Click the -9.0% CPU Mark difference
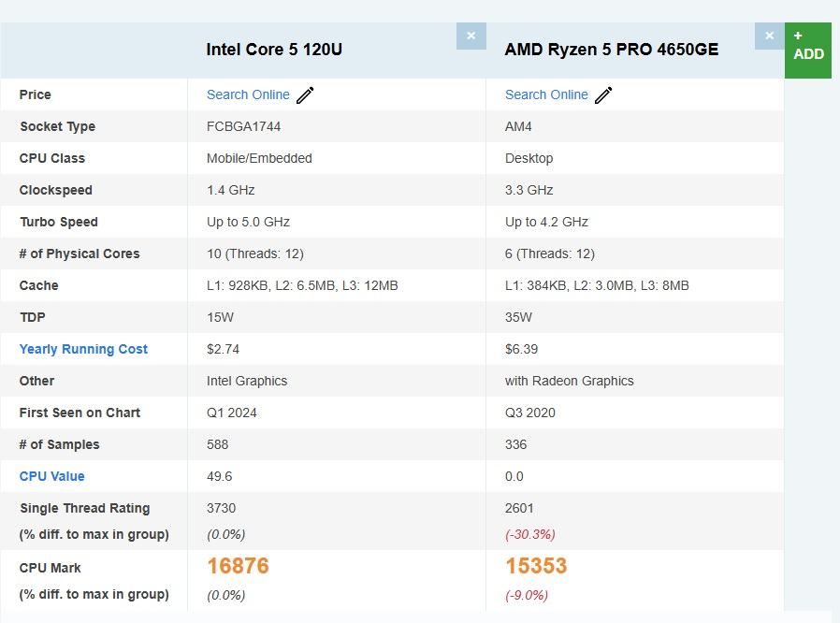840x623 pixels. [527, 595]
